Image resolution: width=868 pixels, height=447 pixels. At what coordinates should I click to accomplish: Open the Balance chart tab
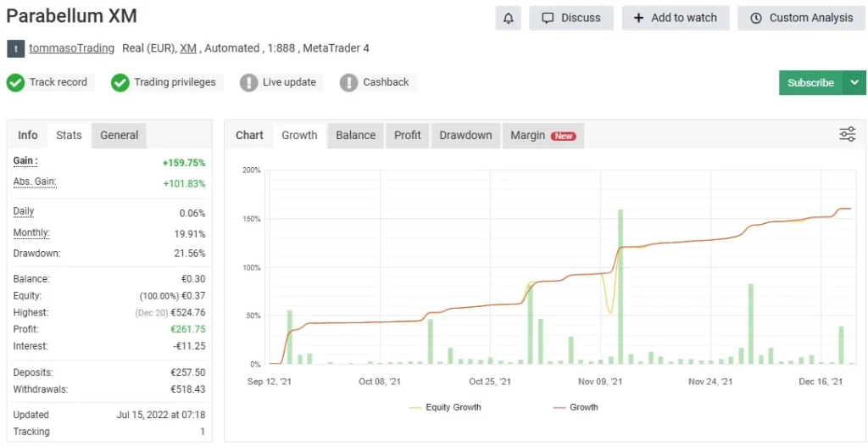pos(355,135)
